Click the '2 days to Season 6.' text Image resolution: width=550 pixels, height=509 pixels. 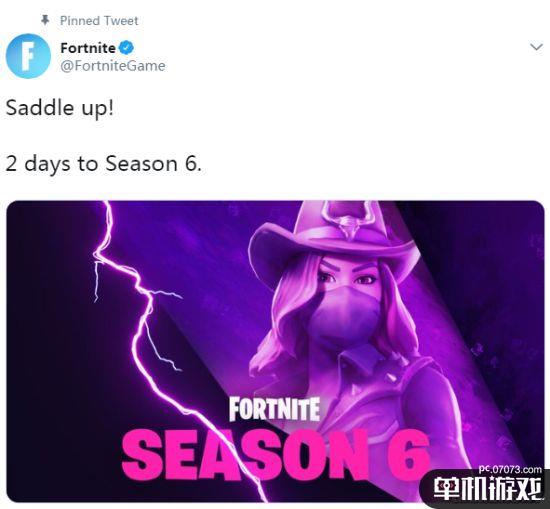(x=103, y=164)
